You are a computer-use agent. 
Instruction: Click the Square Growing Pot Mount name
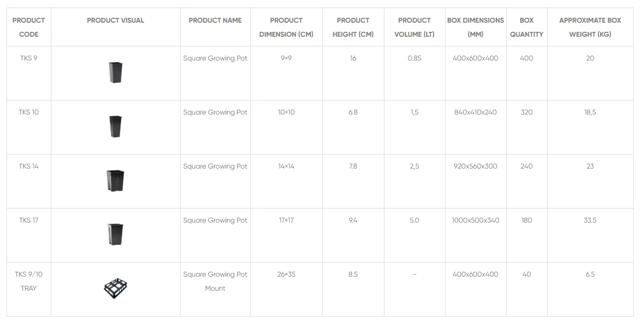(x=215, y=281)
